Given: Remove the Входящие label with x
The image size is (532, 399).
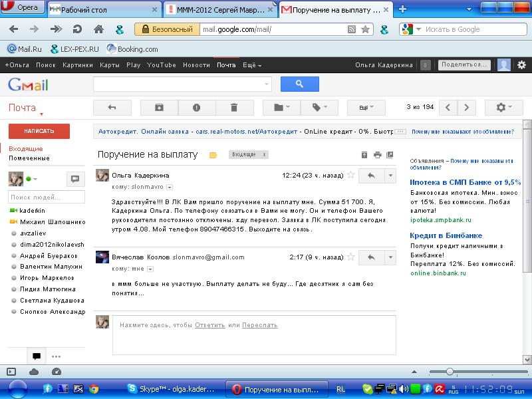Looking at the screenshot, I should 264,155.
